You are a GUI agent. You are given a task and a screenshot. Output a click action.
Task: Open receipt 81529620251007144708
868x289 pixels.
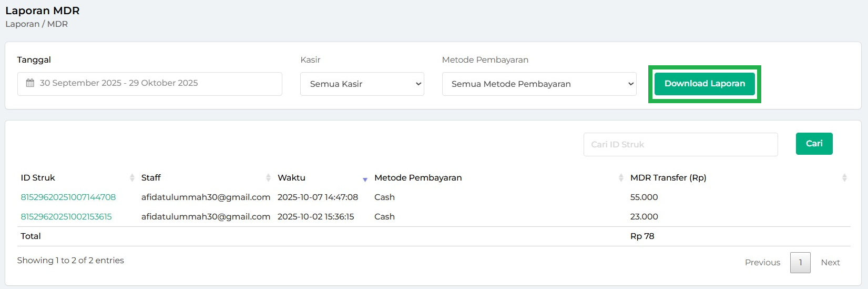[68, 197]
